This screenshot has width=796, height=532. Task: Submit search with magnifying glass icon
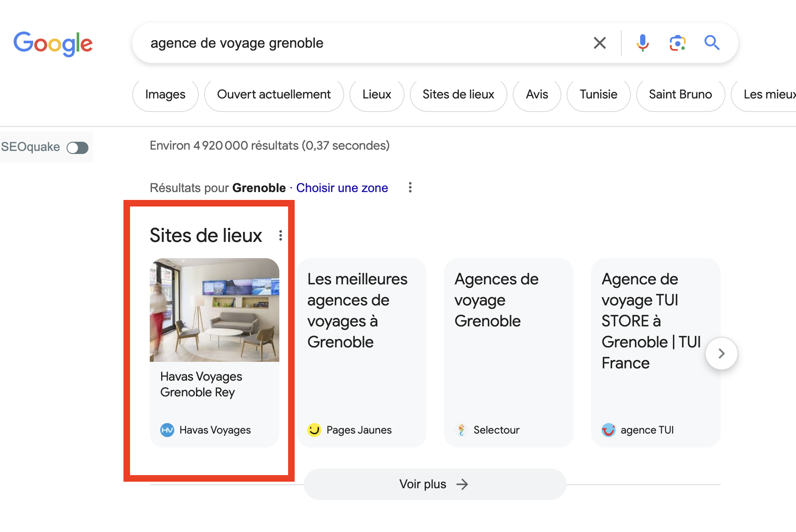pyautogui.click(x=712, y=43)
